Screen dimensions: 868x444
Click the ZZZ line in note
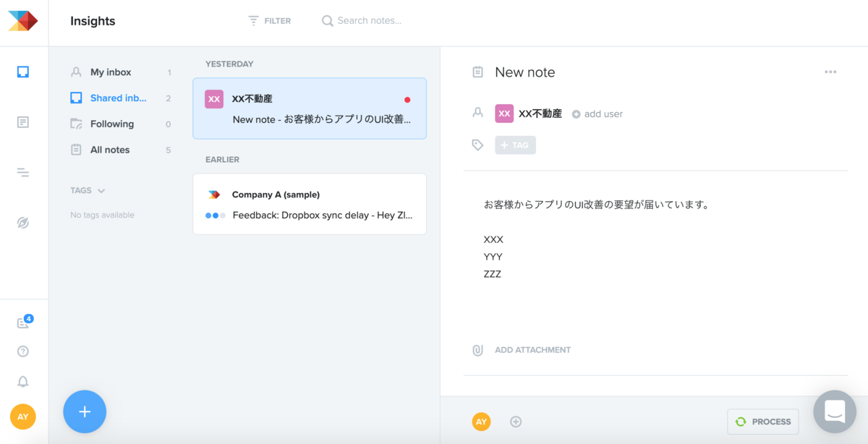[493, 274]
